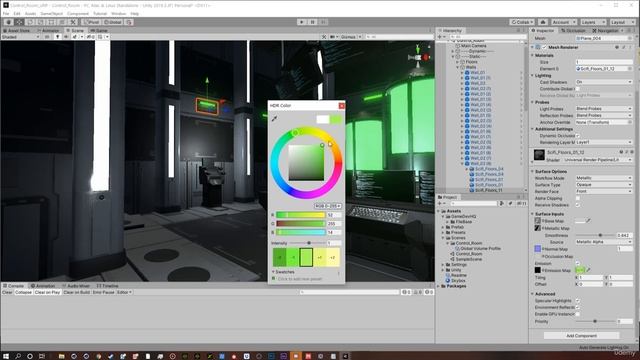Click the Play button
This screenshot has height=360, width=640.
tap(302, 22)
